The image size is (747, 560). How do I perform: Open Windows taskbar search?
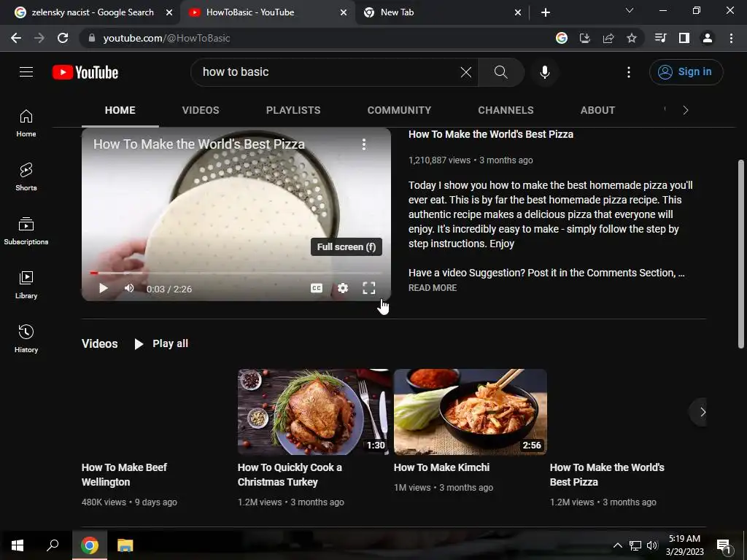pos(53,545)
